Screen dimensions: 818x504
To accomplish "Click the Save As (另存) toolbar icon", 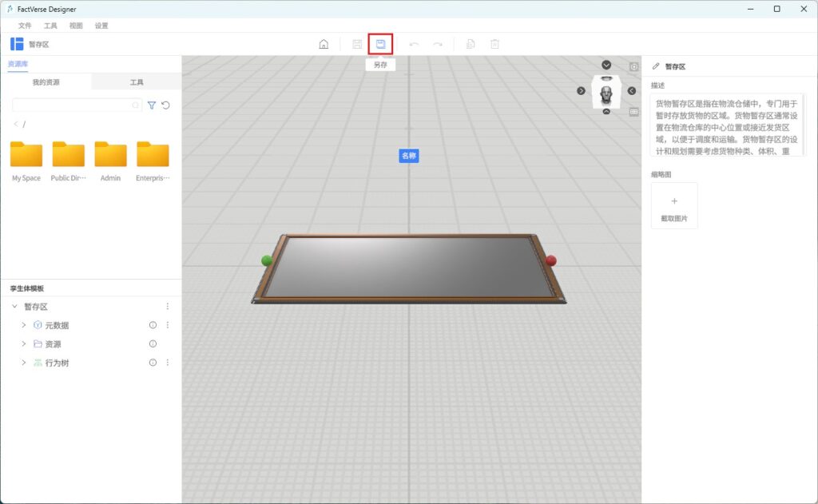I will 381,44.
